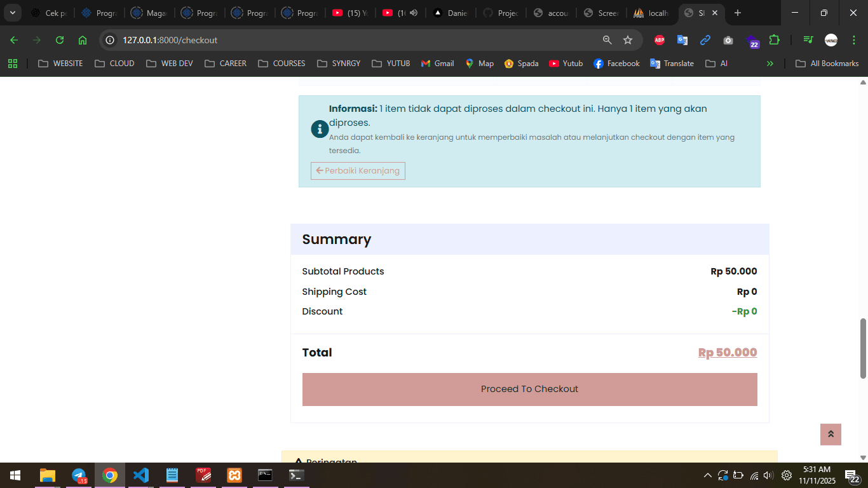Open Chrome's three-dot menu
The height and width of the screenshot is (488, 868).
tap(853, 39)
